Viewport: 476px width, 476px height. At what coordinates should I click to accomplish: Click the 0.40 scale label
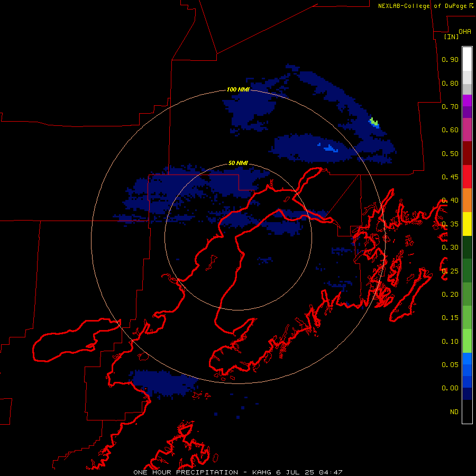coord(450,200)
